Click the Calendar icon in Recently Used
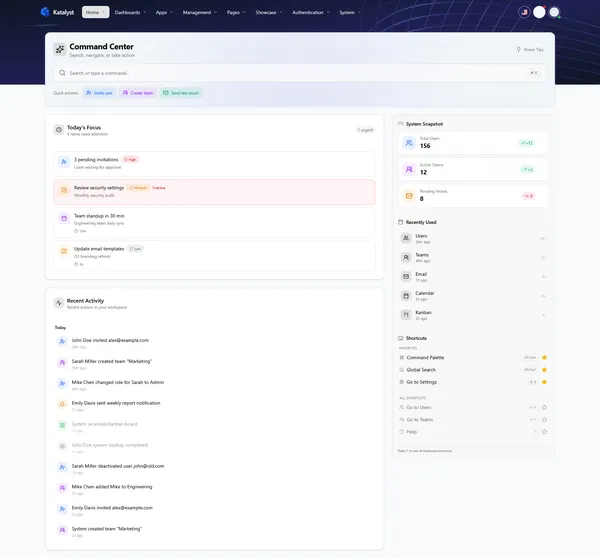Screen dimensions: 600x558 point(406,295)
